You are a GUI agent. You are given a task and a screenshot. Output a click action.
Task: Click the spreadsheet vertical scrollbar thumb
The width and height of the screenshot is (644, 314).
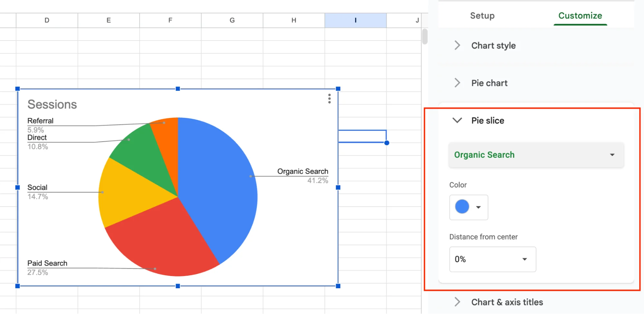[x=425, y=36]
